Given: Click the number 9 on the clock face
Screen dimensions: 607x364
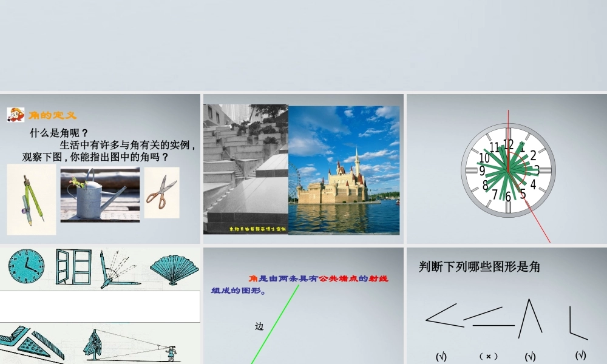Looking at the screenshot, I should [482, 170].
